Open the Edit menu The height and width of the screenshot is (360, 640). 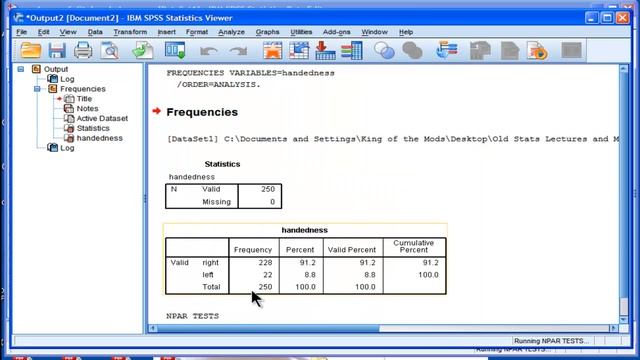coord(43,32)
